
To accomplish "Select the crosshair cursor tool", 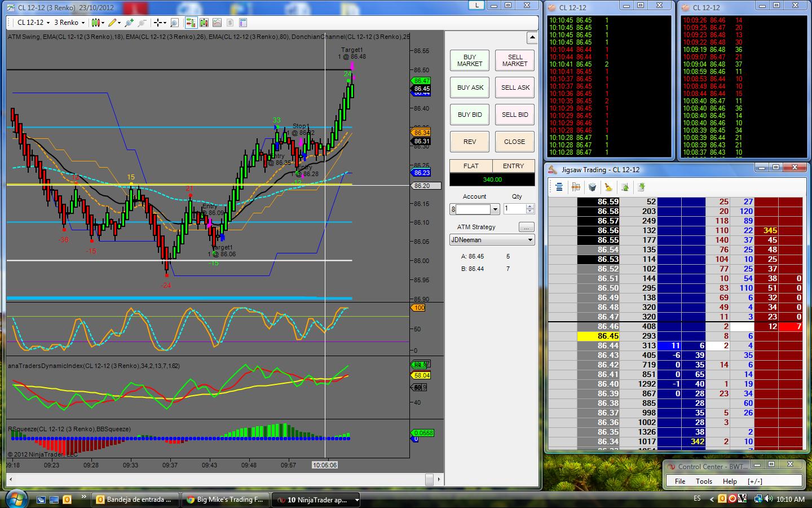I will click(x=158, y=23).
